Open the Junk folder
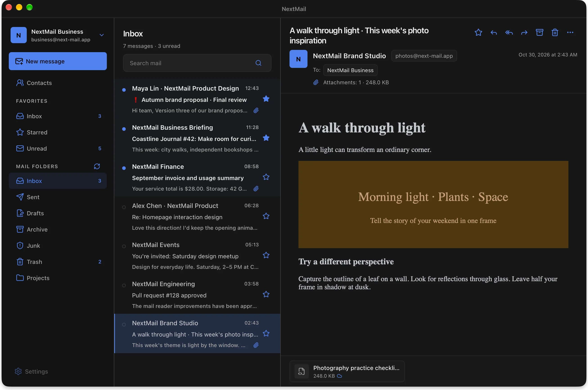 tap(58, 245)
